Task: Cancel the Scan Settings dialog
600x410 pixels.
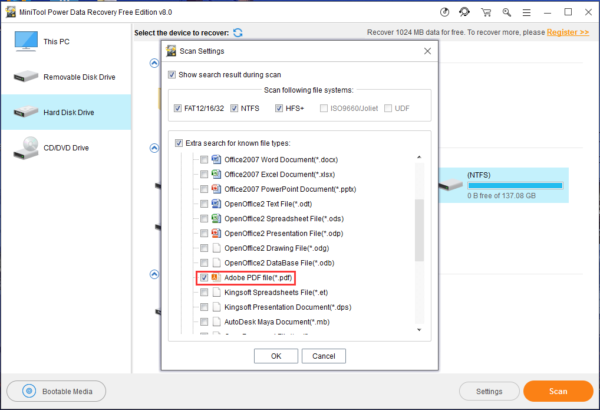Action: coord(324,356)
